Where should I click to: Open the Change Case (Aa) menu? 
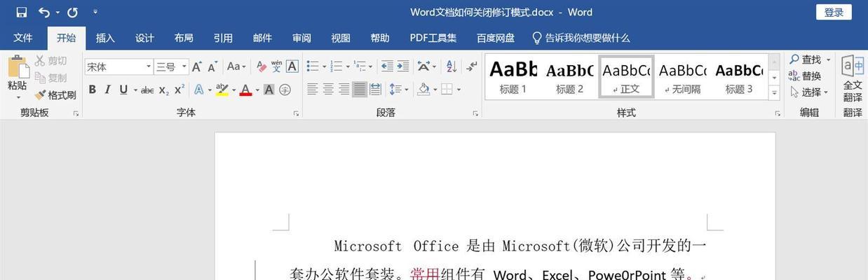point(236,66)
